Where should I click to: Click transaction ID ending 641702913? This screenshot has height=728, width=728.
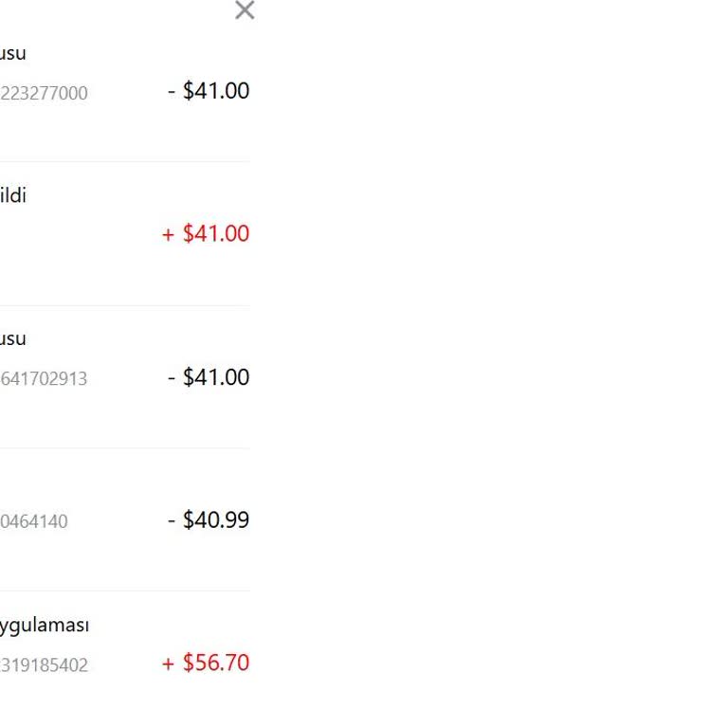pos(44,378)
